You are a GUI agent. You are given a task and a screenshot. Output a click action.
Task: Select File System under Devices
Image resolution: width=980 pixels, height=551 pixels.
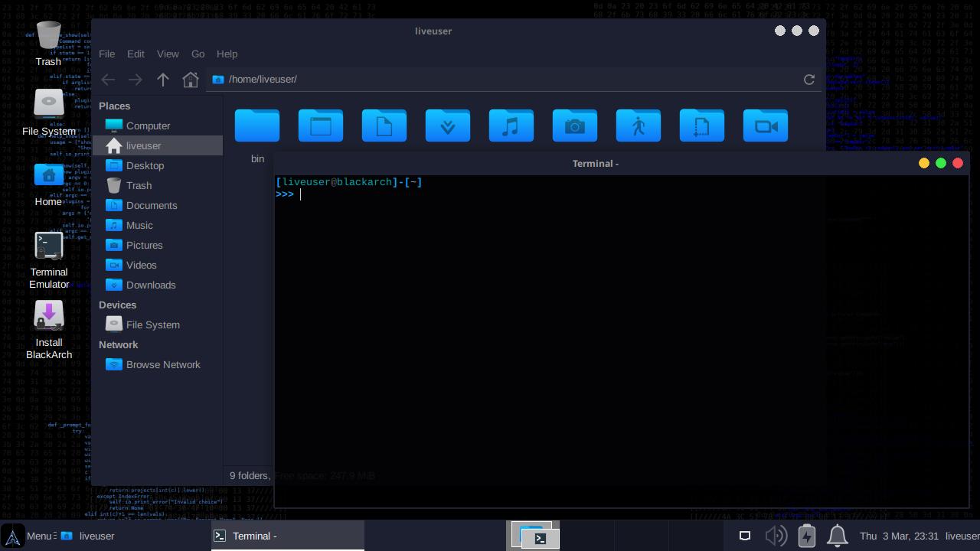[x=158, y=324]
